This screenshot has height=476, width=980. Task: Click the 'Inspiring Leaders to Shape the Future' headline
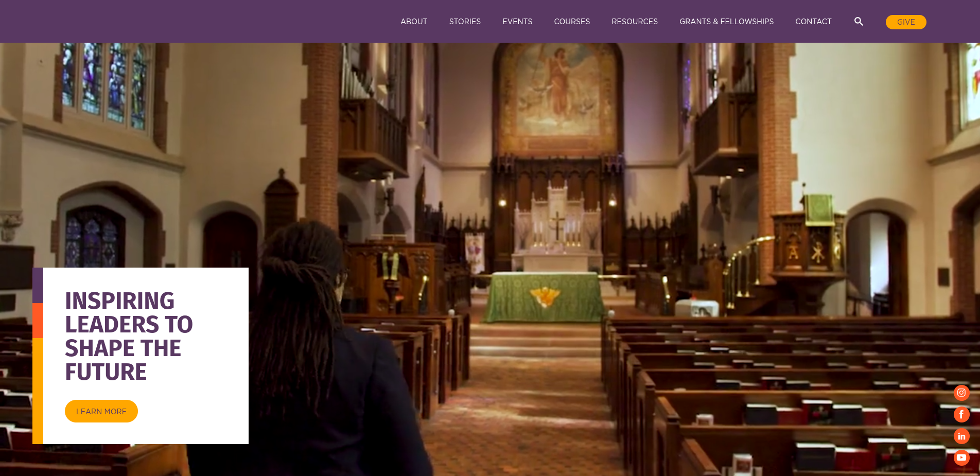pyautogui.click(x=129, y=337)
